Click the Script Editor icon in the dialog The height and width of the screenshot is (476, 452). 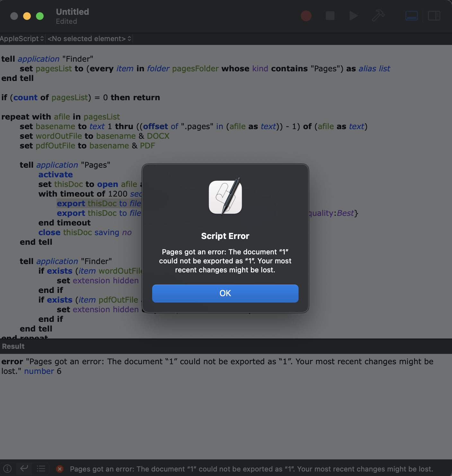coord(225,197)
